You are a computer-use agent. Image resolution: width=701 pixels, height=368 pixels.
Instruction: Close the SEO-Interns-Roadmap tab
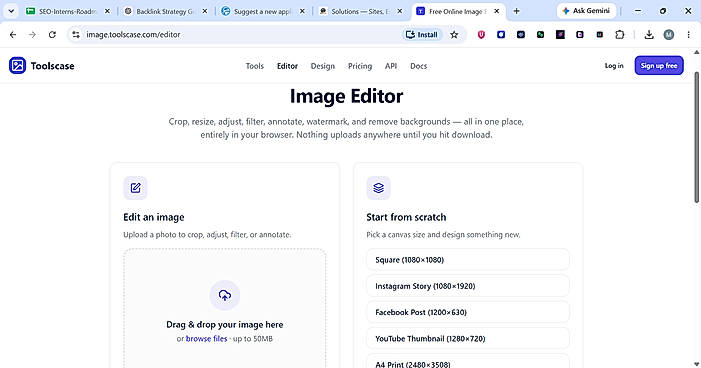[107, 11]
